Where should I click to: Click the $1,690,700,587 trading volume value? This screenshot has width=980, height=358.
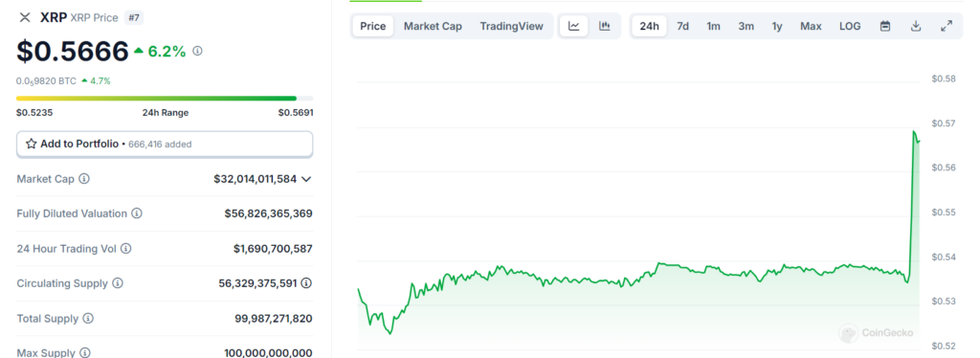[x=273, y=249]
